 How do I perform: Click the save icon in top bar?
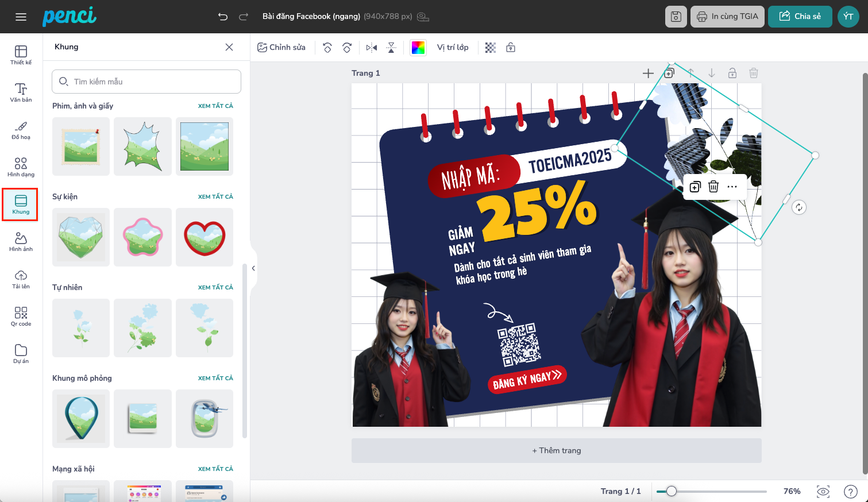tap(676, 17)
